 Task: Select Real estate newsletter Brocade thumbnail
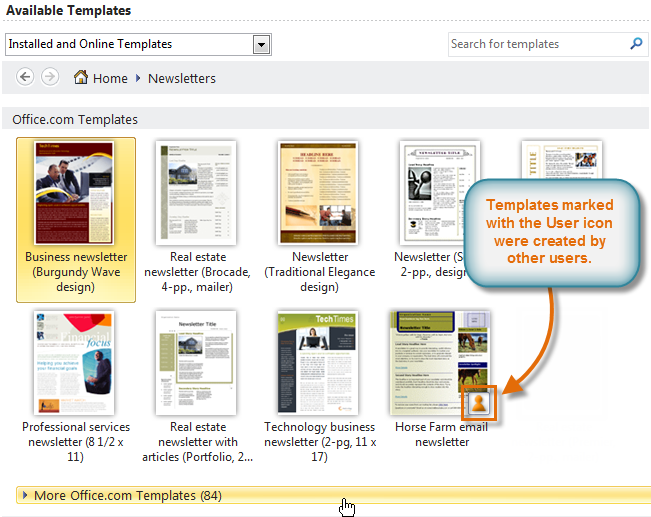195,191
